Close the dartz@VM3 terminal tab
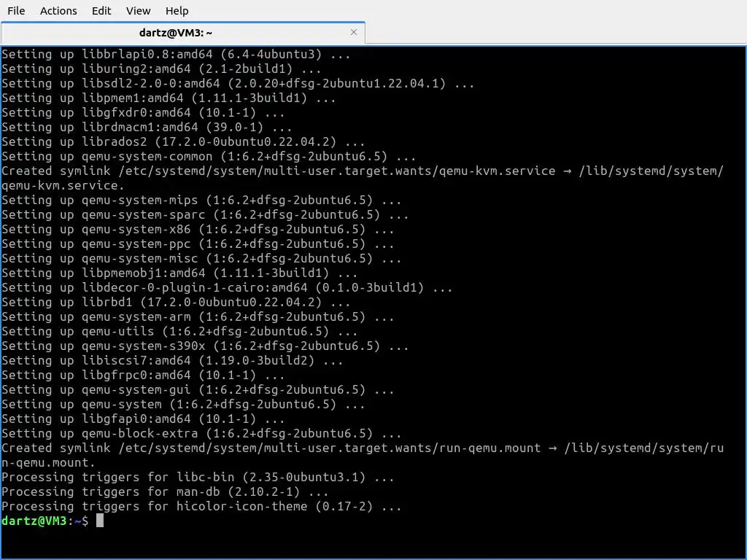The width and height of the screenshot is (747, 560). [x=354, y=32]
